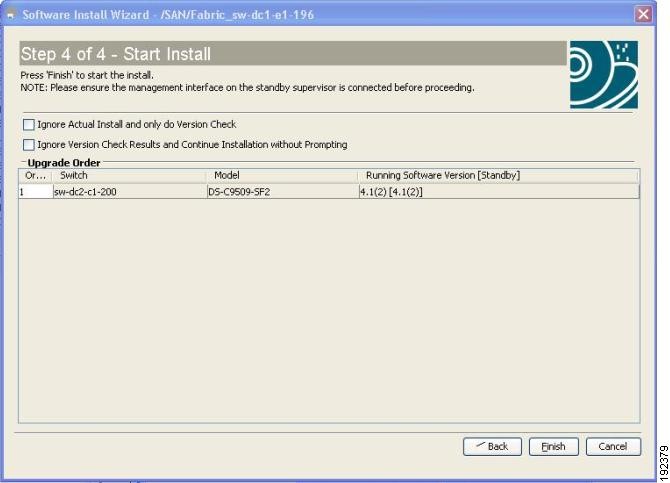The width and height of the screenshot is (670, 483).
Task: Click the version cell 4.1(2) [4.1(2)]
Action: [x=499, y=192]
